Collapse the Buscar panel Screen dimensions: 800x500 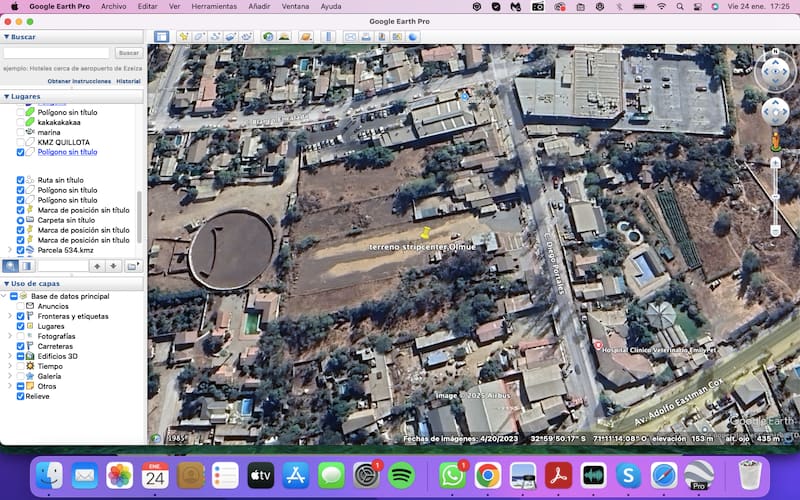coord(7,37)
